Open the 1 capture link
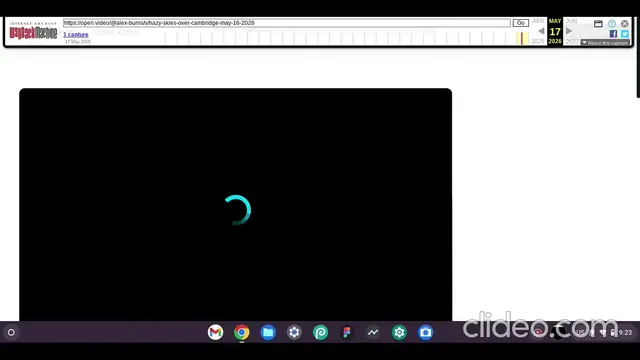640x360 pixels. [76, 35]
